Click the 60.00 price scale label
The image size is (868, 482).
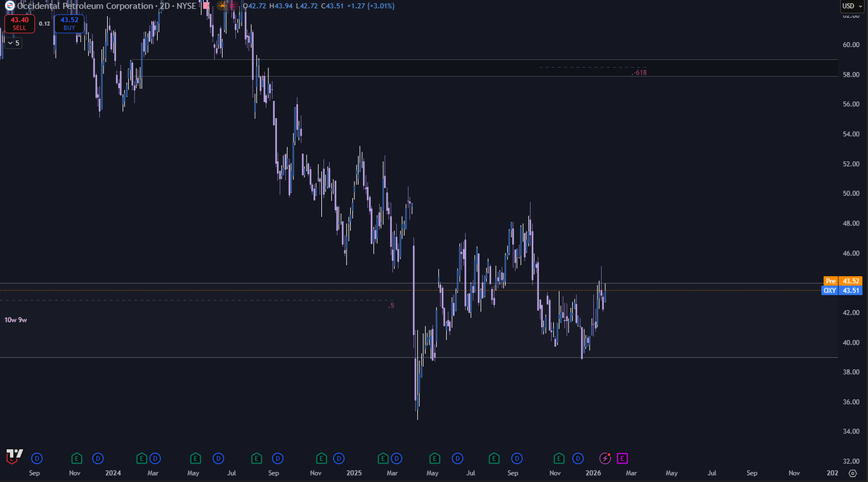click(x=851, y=45)
